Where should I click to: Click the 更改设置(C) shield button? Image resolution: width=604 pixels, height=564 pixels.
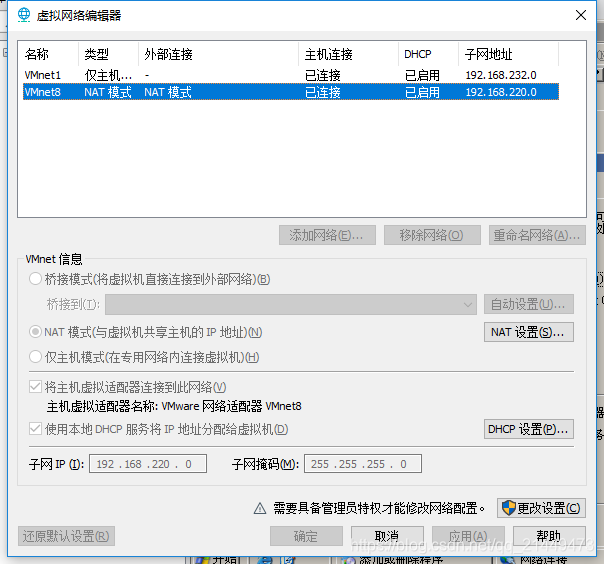click(x=541, y=508)
